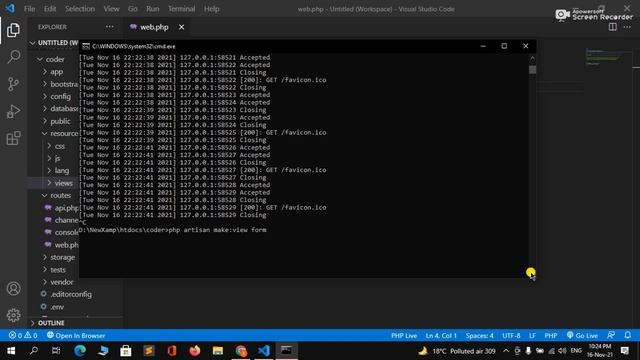640x360 pixels.
Task: Click the split editor icon
Action: click(613, 27)
